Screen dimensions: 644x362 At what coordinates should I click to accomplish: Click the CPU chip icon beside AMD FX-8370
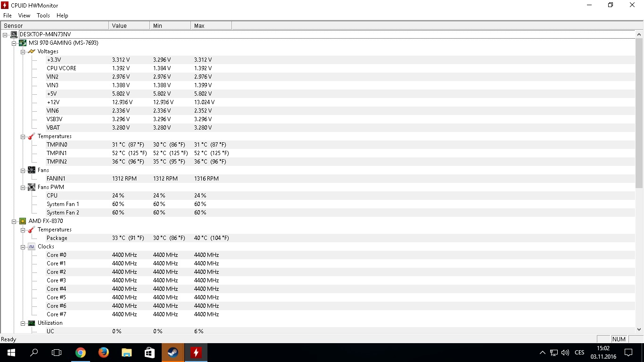point(23,221)
